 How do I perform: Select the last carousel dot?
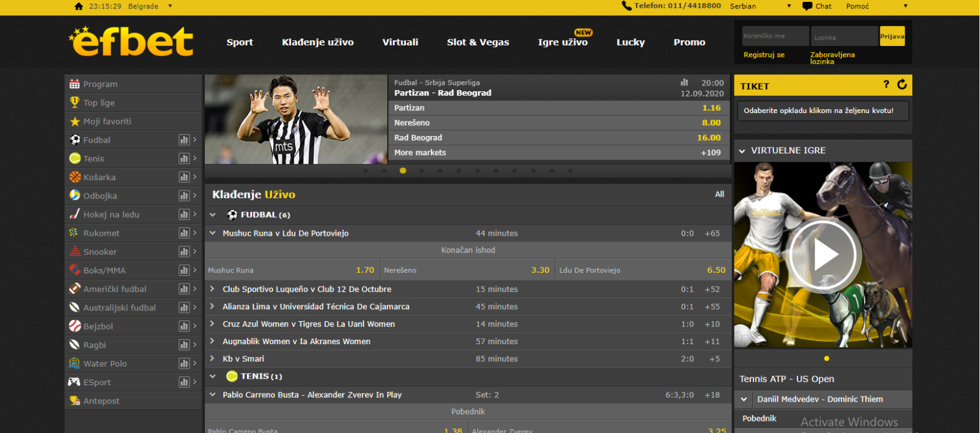[x=570, y=171]
